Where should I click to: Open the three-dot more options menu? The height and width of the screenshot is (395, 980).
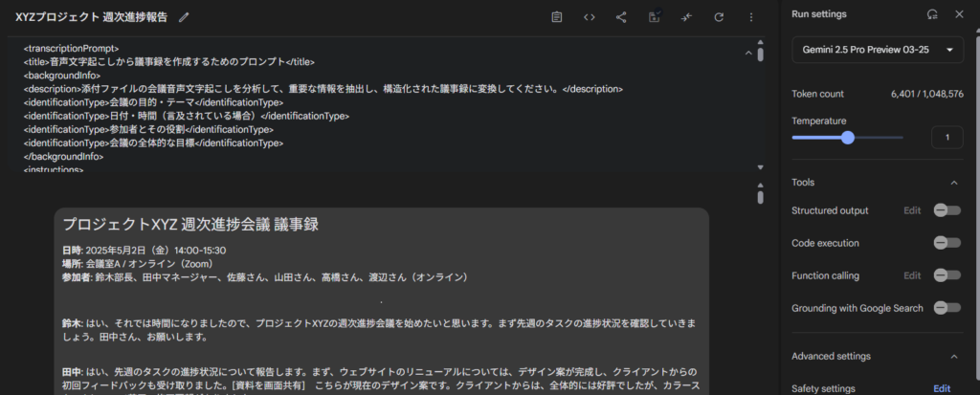751,17
